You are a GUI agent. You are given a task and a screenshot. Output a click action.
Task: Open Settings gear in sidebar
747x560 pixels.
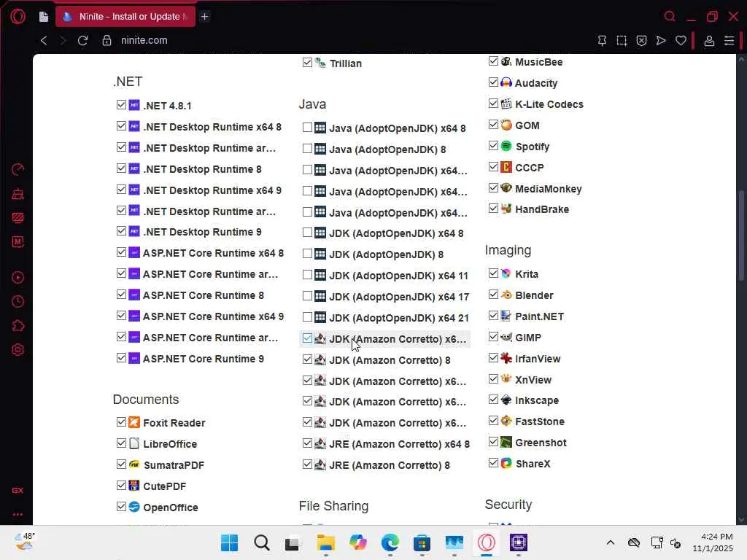tap(18, 350)
